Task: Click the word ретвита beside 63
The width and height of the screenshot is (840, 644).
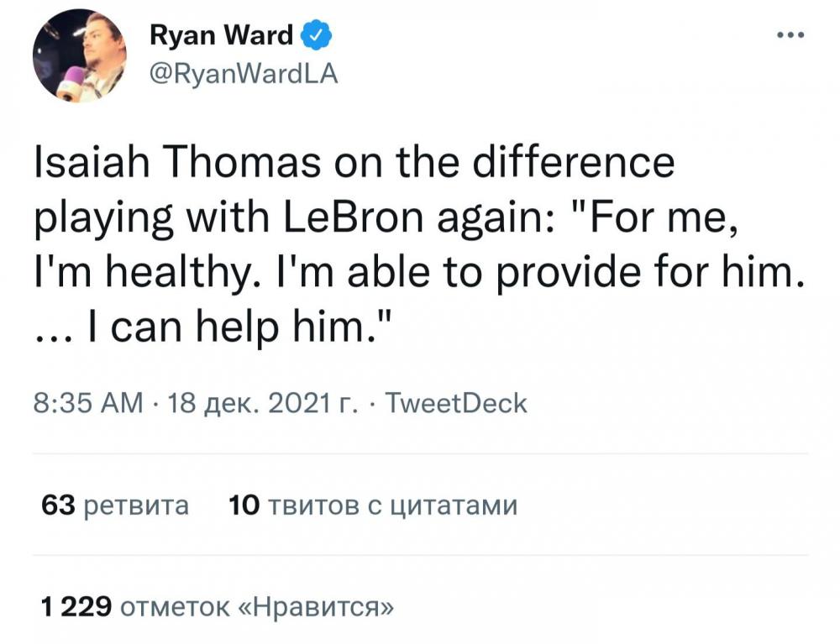Action: point(137,505)
